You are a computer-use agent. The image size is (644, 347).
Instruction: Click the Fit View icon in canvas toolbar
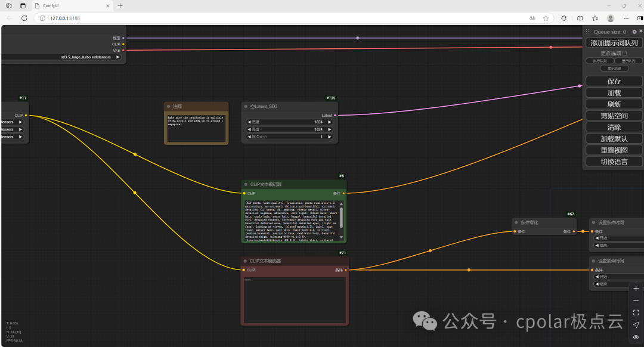pos(636,312)
